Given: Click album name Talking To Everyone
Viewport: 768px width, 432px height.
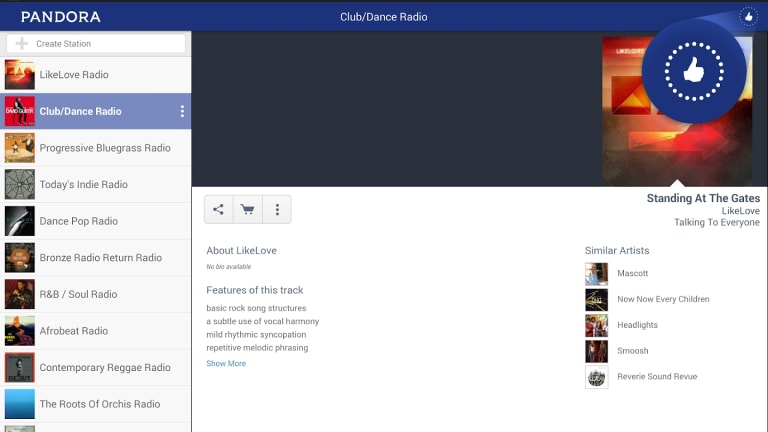Looking at the screenshot, I should [x=717, y=222].
